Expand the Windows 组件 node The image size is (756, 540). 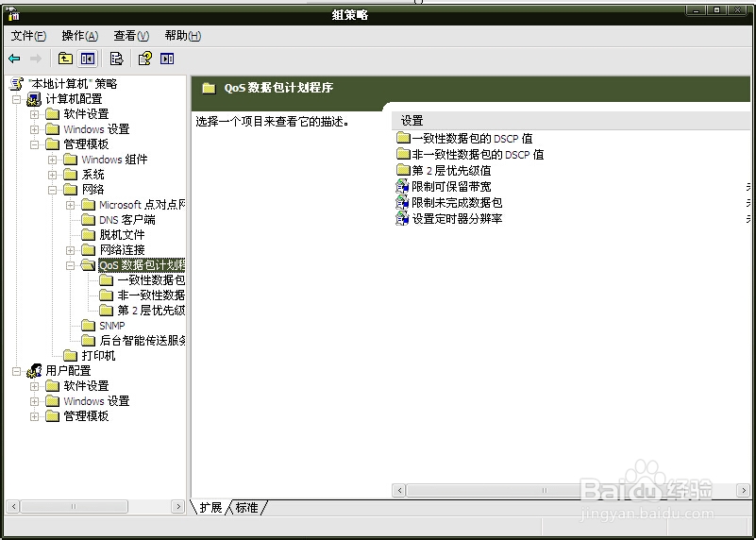[x=52, y=160]
